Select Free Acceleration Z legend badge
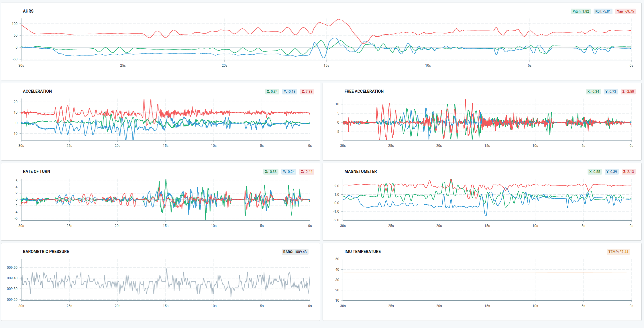 pos(628,92)
